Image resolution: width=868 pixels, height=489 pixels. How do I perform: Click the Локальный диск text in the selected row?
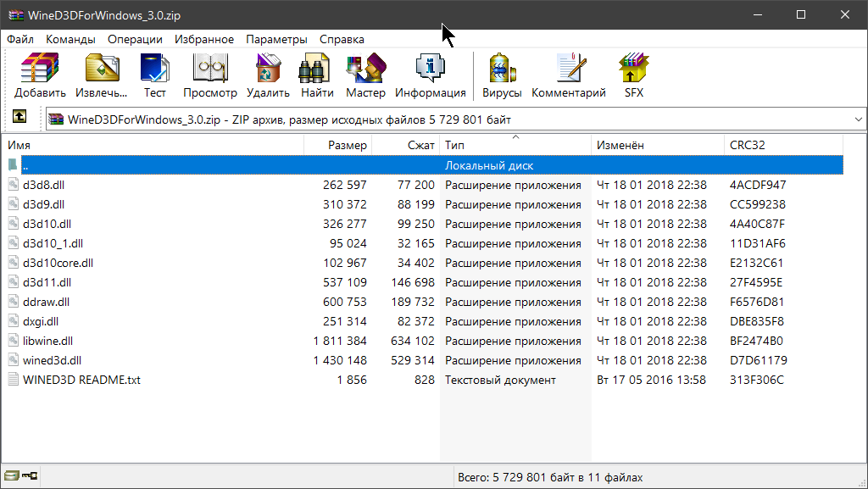pos(489,165)
